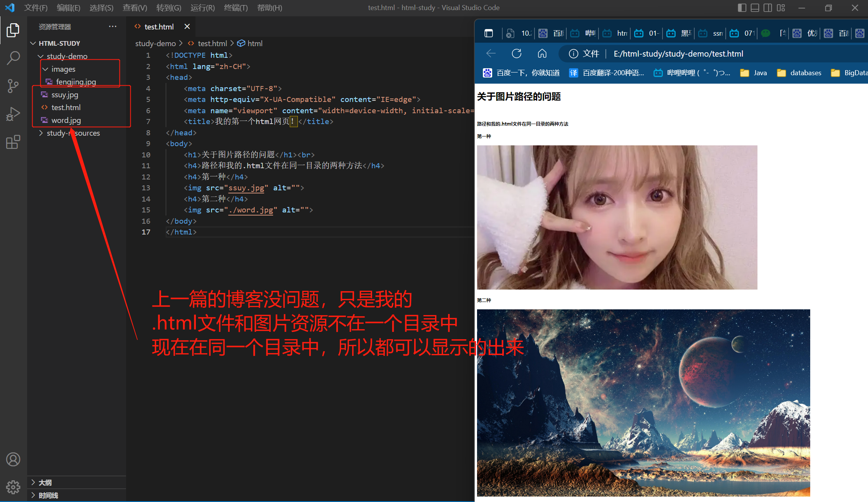The image size is (868, 502).
Task: Click the browser refresh icon
Action: click(517, 53)
